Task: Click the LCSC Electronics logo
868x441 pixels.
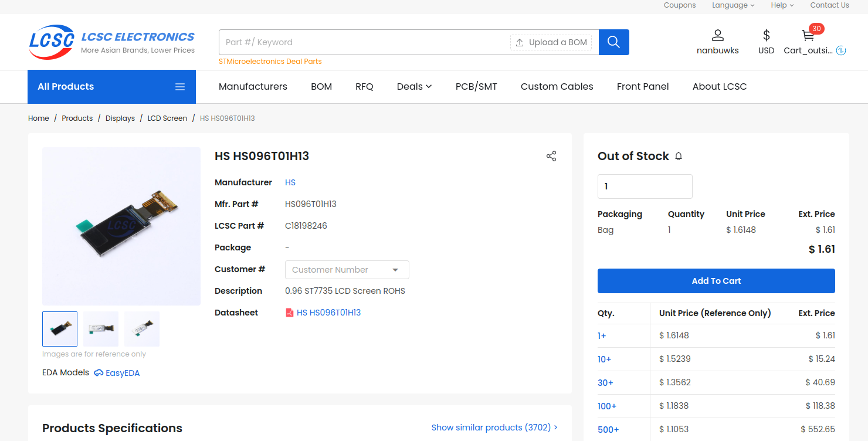Action: click(x=112, y=42)
